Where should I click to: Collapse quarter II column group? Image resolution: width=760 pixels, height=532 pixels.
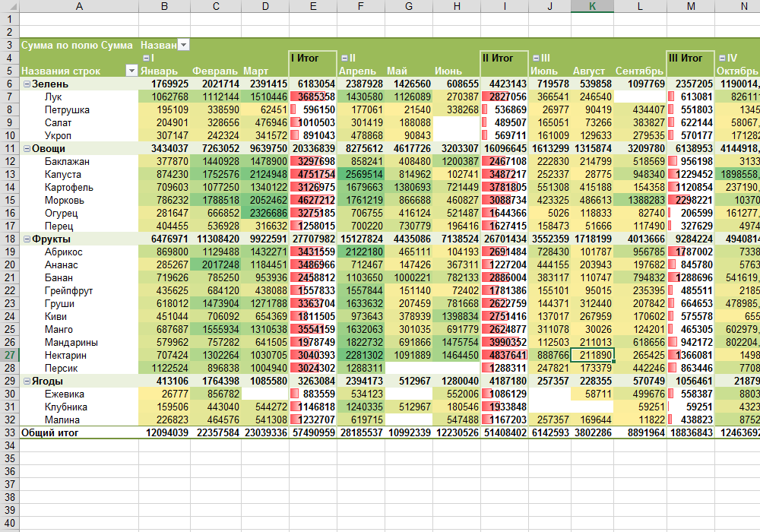pyautogui.click(x=344, y=59)
